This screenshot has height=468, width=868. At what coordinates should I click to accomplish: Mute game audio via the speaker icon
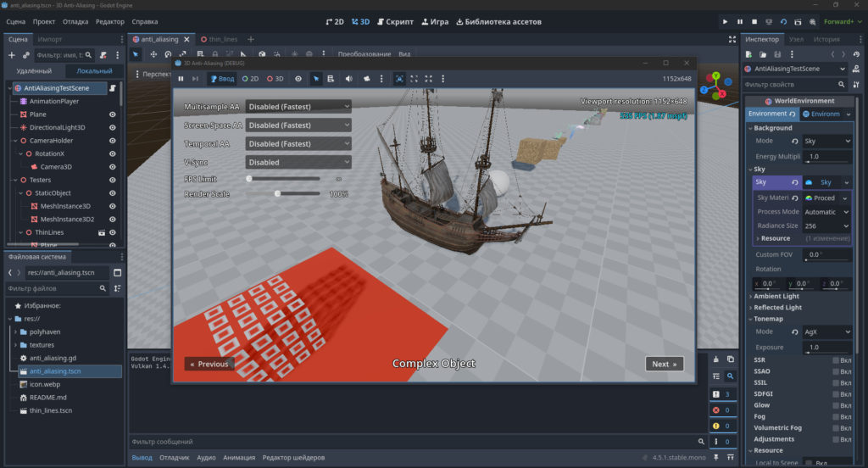coord(348,79)
